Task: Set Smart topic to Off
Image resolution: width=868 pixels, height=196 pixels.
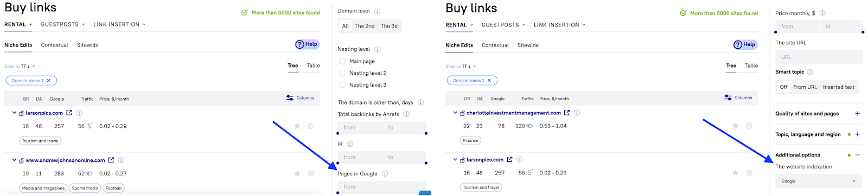Action: [784, 87]
